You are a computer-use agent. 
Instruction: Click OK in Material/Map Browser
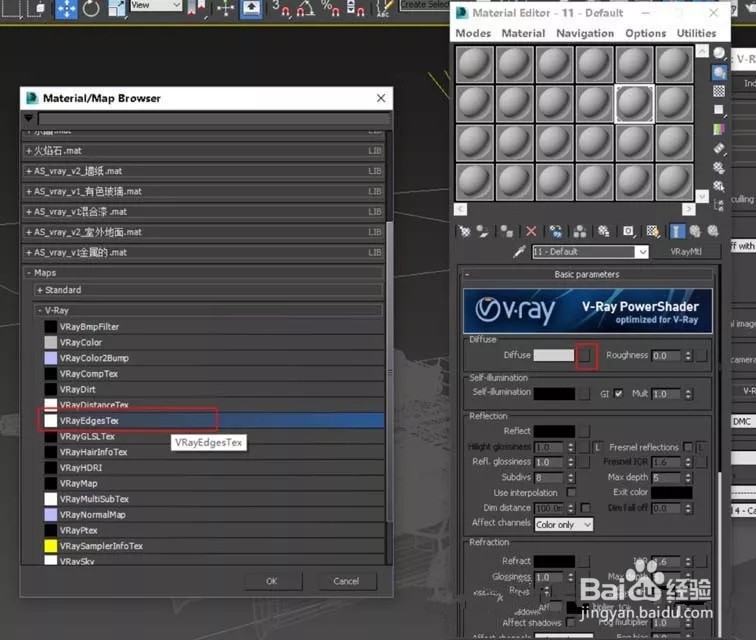click(x=272, y=581)
